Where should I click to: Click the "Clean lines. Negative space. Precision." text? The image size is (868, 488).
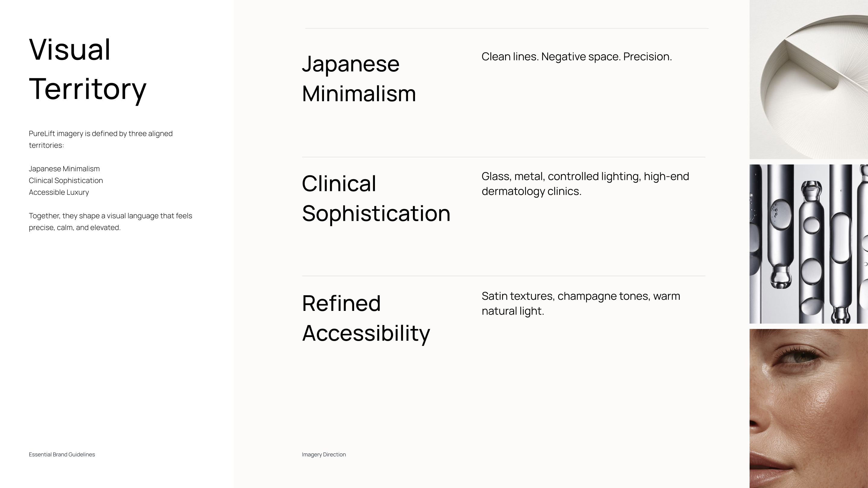[x=576, y=57]
